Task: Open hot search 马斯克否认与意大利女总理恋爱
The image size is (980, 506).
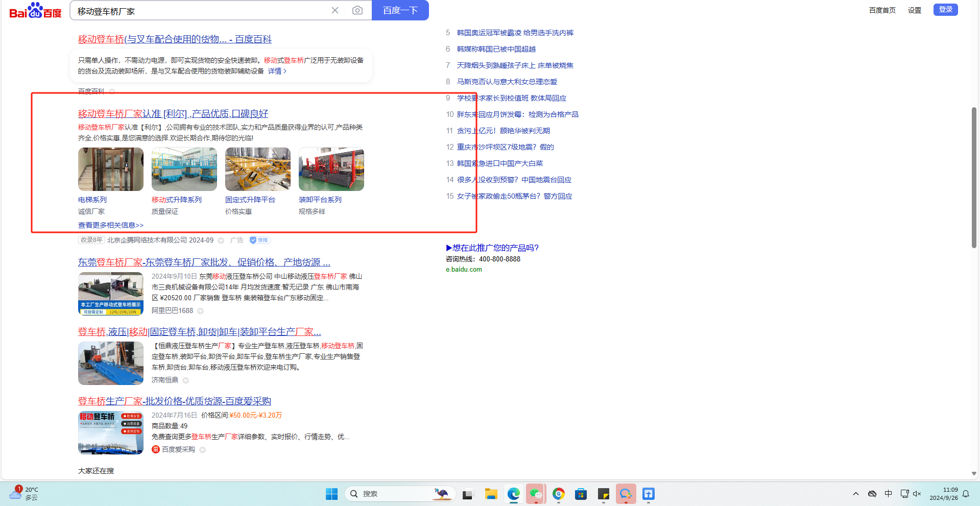Action: click(507, 82)
